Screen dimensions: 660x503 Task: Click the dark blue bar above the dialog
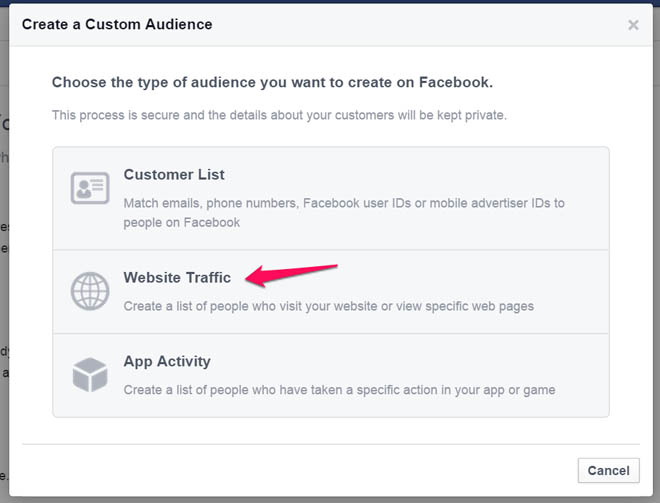(x=330, y=2)
